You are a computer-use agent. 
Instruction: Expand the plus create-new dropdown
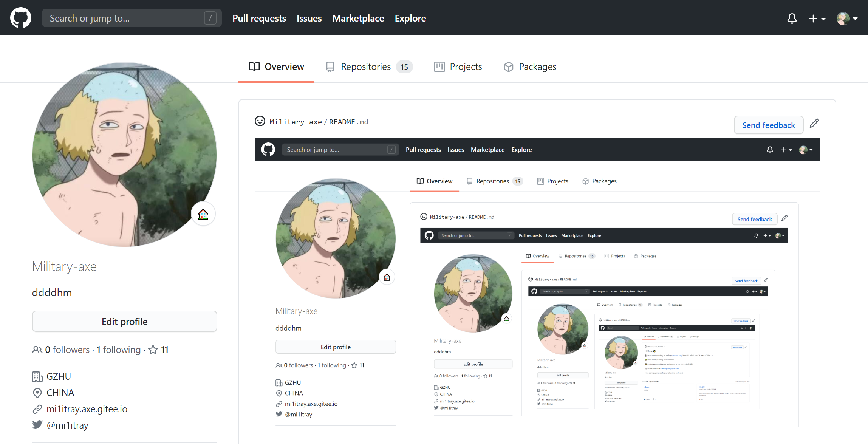(x=817, y=18)
